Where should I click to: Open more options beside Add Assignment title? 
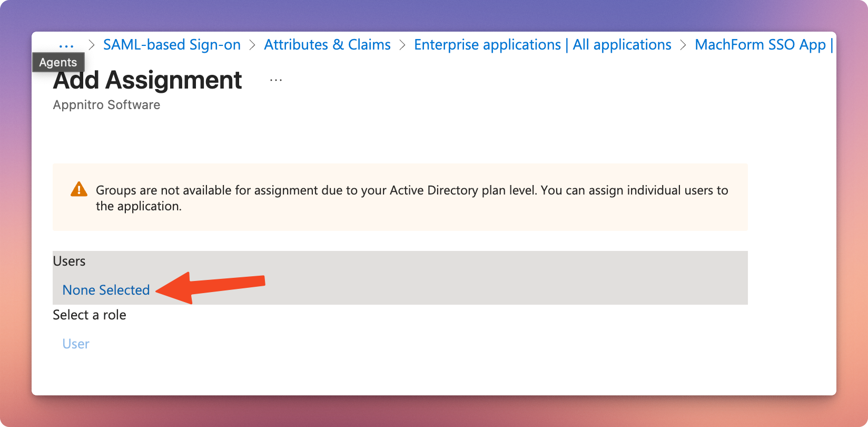[276, 81]
